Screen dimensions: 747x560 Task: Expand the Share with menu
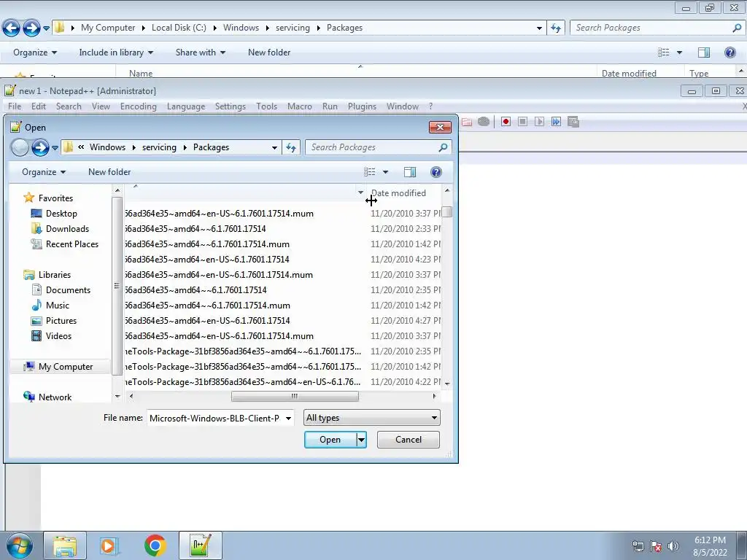(200, 52)
